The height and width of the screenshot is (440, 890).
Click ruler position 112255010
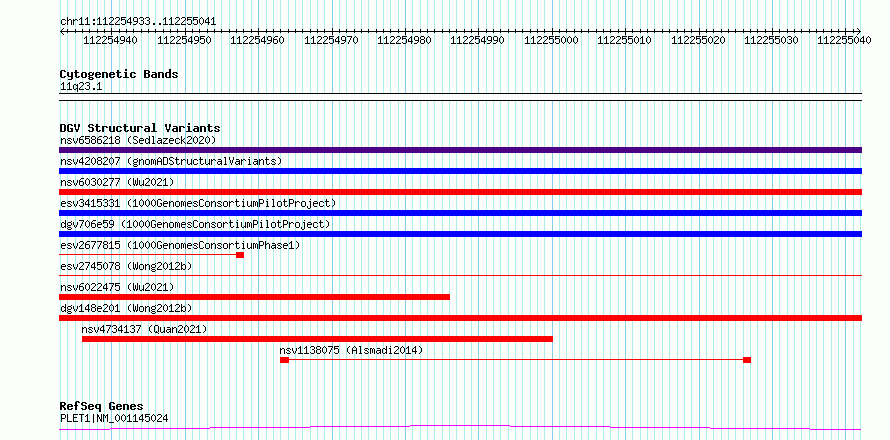[624, 40]
